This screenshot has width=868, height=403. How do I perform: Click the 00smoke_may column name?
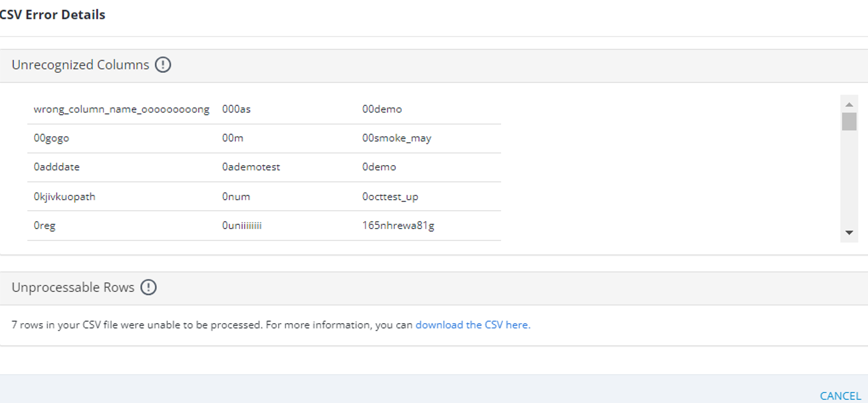[397, 138]
